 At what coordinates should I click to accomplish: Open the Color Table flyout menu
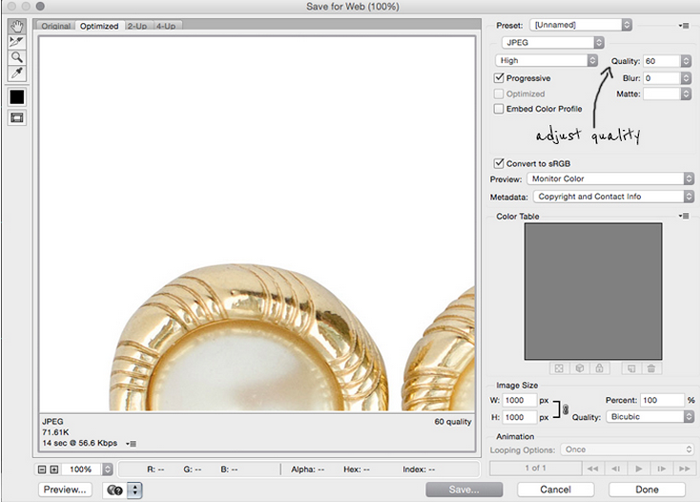tap(683, 216)
